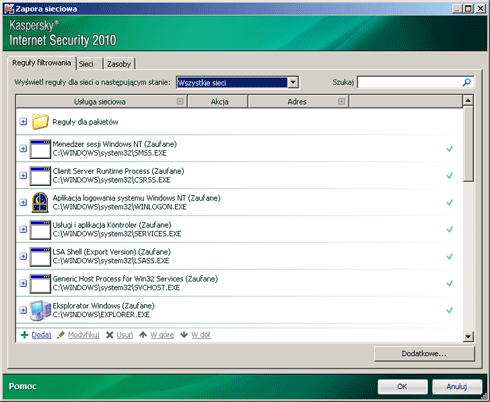Click the Kaspersky icon in title bar

tap(9, 9)
